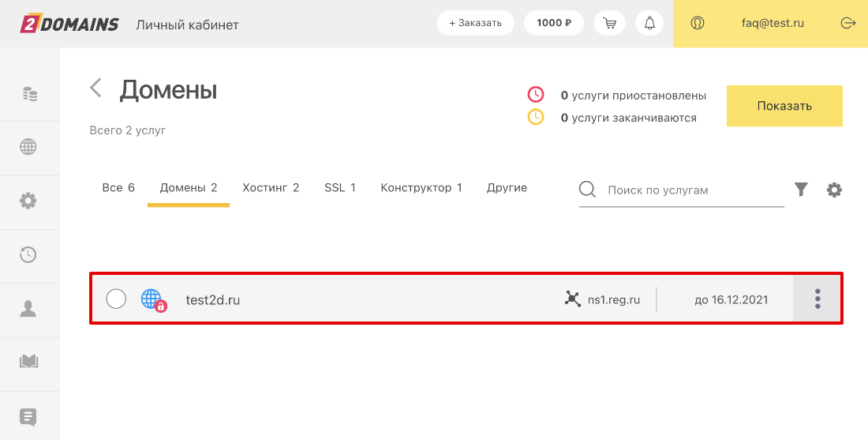
Task: Click the coins billing sidebar icon
Action: click(x=28, y=94)
